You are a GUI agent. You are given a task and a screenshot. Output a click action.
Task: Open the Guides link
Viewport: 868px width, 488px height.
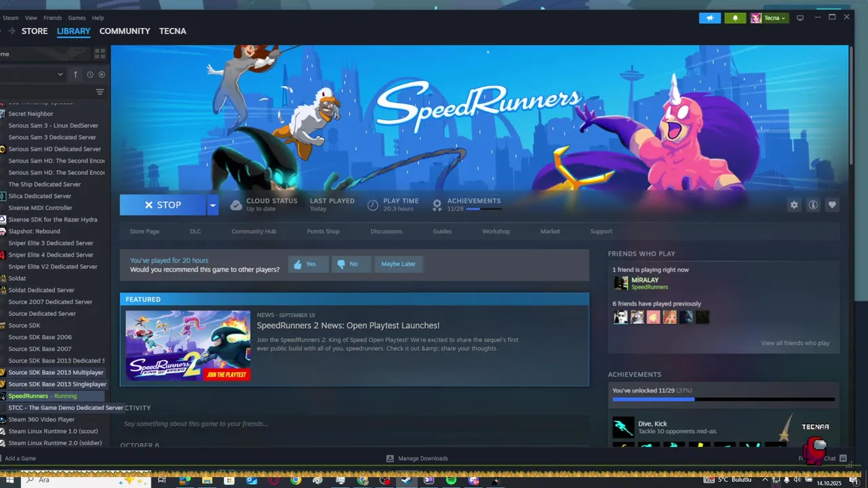pos(442,231)
